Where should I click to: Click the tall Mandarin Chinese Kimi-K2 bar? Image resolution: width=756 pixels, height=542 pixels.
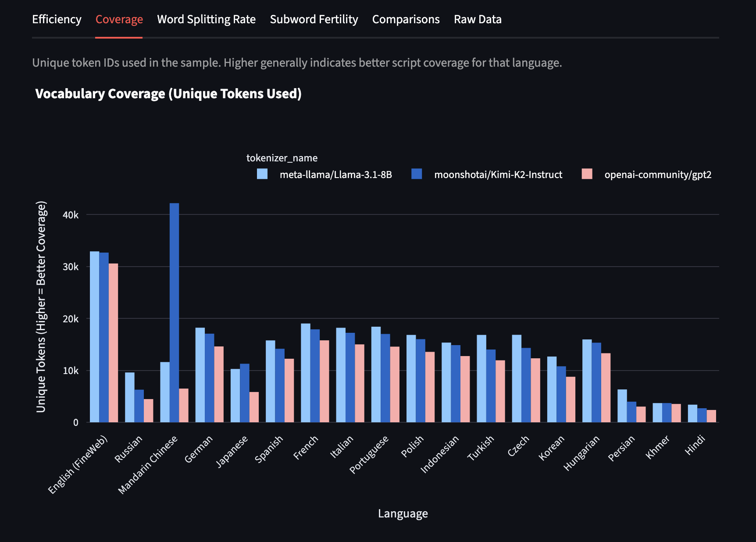[x=174, y=312]
